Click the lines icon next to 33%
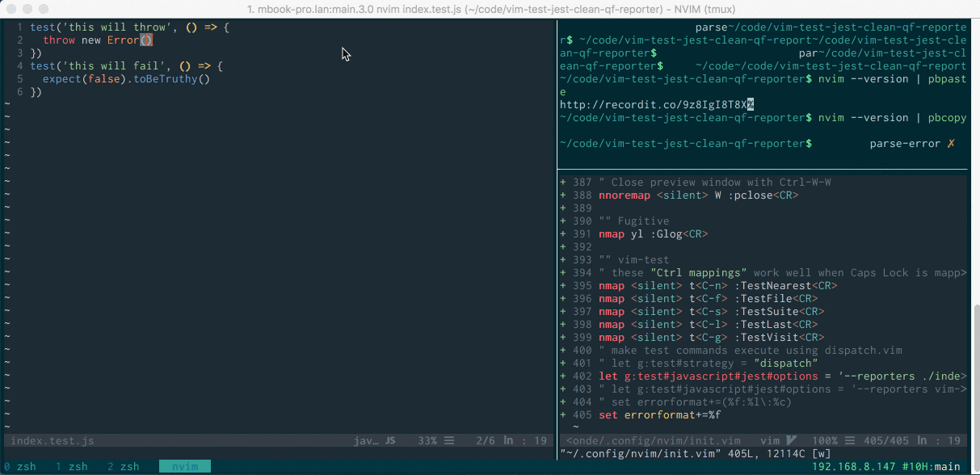 [449, 441]
